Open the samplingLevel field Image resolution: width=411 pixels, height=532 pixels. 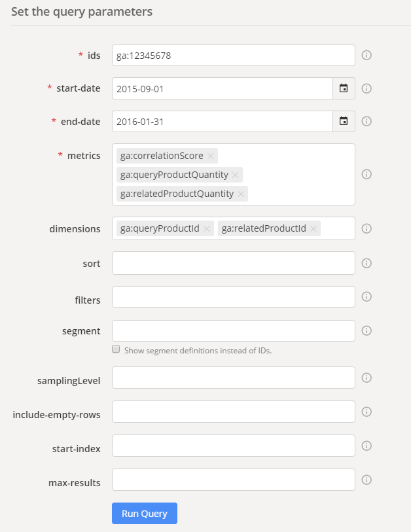[234, 378]
